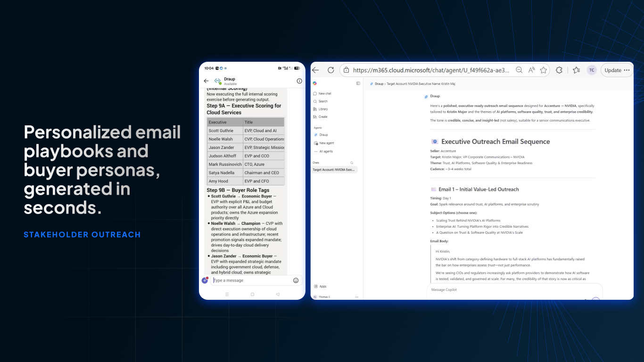
Task: Select the 'Scott Guthrie' table cell
Action: [x=224, y=131]
